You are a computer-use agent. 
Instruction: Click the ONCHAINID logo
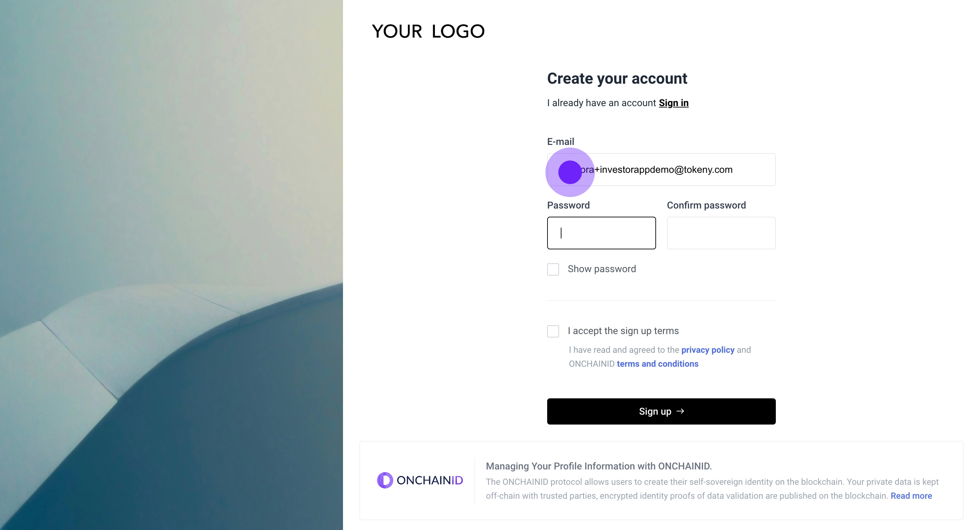point(420,480)
